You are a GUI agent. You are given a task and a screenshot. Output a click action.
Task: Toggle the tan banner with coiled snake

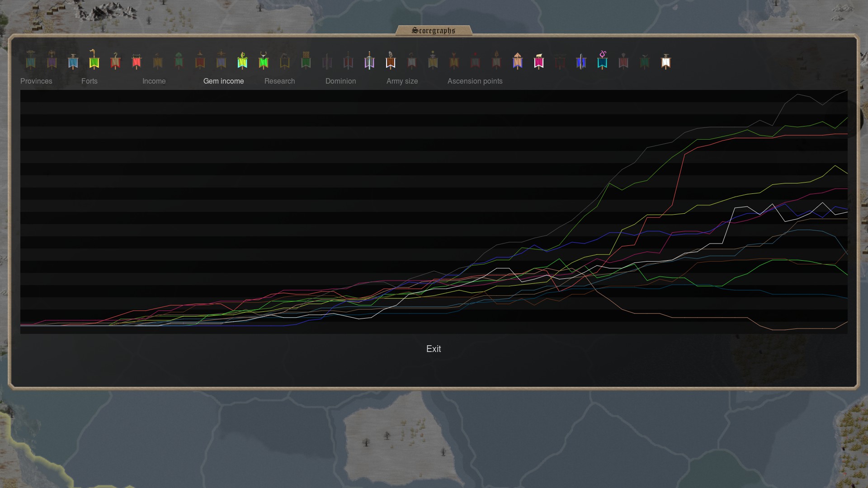point(115,60)
